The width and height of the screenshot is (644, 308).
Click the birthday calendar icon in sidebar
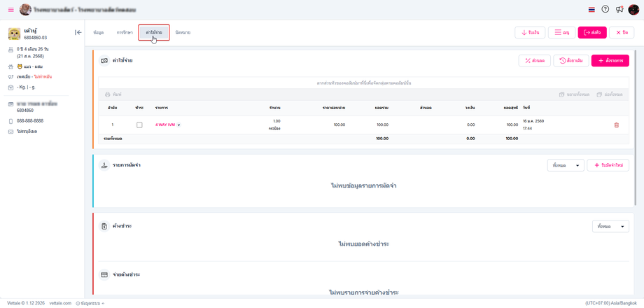11,49
